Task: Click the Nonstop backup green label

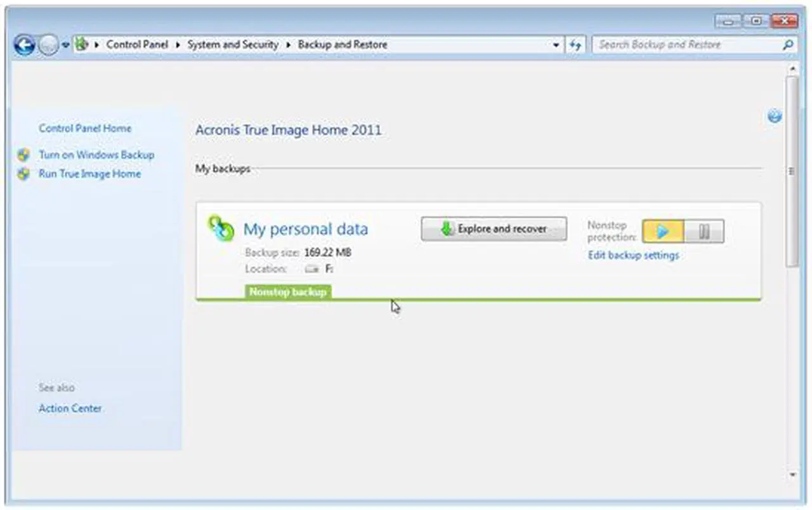Action: [x=288, y=292]
